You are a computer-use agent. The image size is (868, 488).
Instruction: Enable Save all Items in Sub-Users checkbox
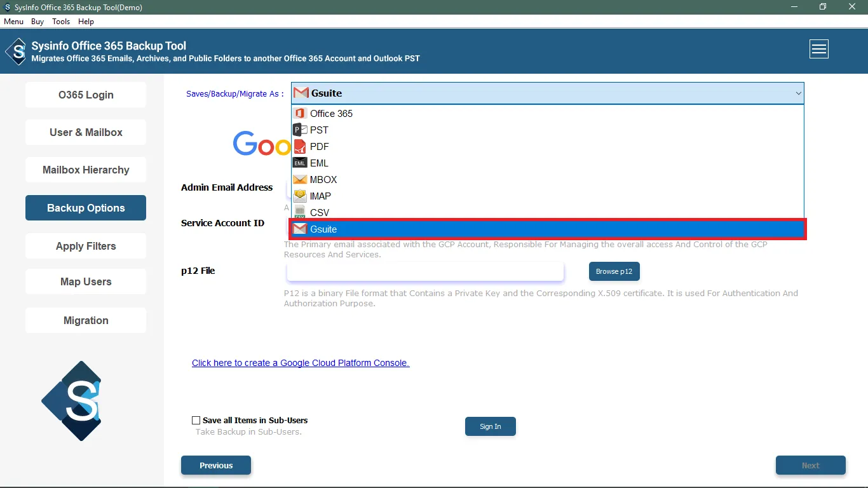point(196,420)
